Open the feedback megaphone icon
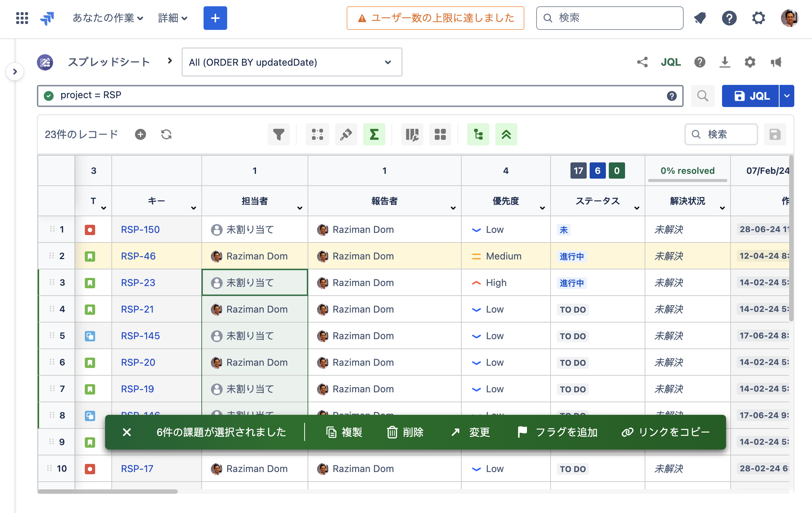812x513 pixels. pyautogui.click(x=776, y=62)
